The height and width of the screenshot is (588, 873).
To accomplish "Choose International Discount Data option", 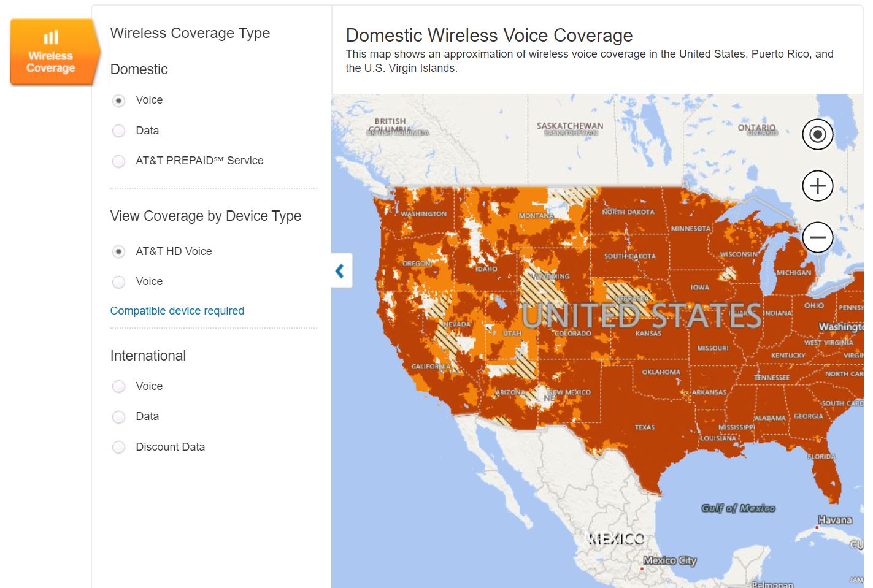I will point(119,448).
